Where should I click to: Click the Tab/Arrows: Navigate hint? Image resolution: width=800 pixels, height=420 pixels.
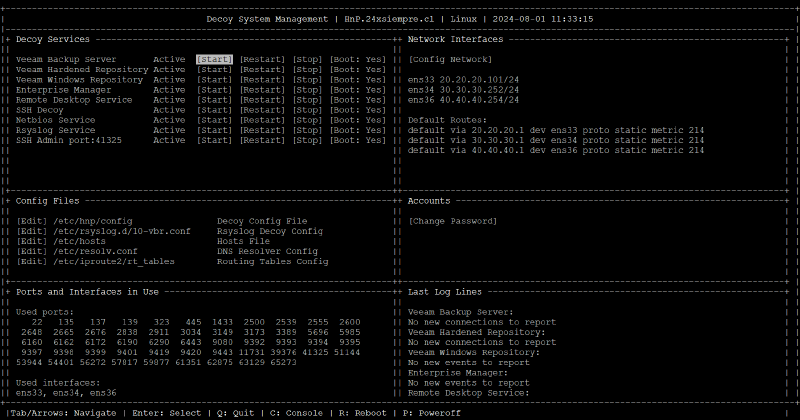[64, 413]
